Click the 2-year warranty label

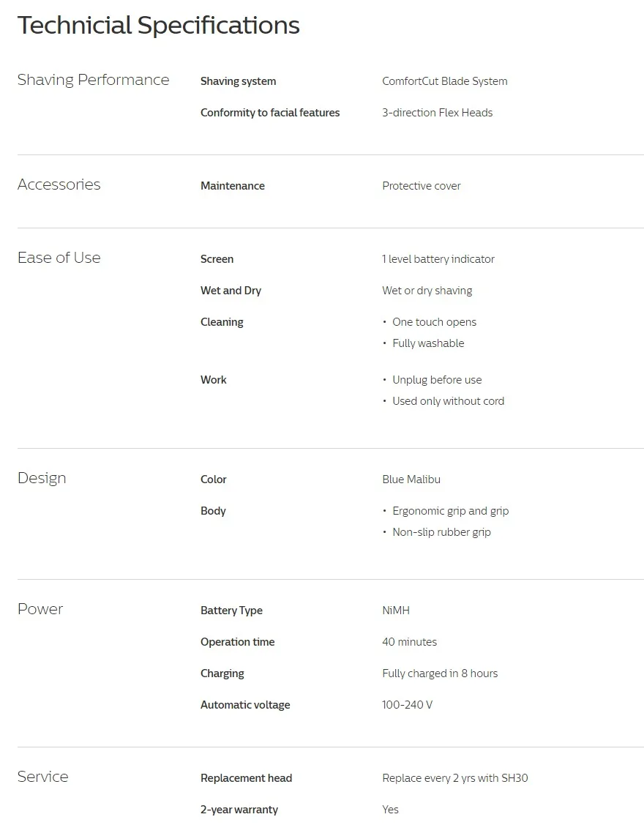[239, 810]
